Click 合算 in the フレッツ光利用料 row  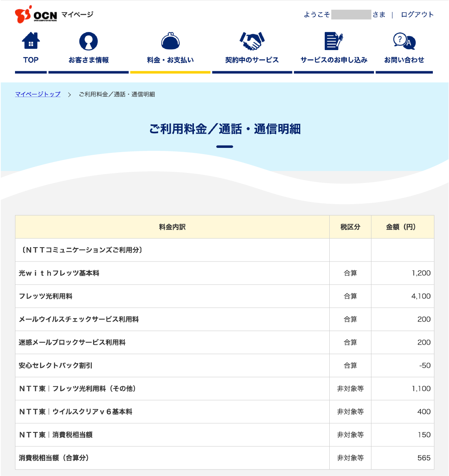point(351,296)
